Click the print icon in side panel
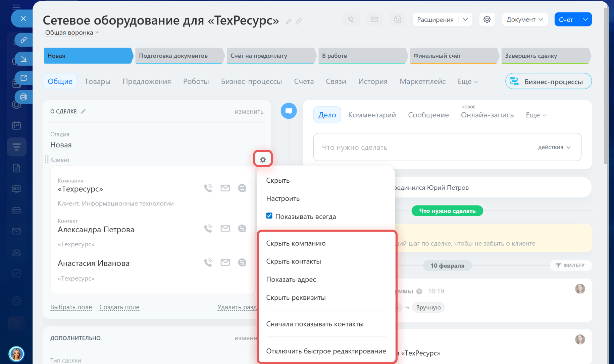The image size is (614, 364). coord(23,97)
